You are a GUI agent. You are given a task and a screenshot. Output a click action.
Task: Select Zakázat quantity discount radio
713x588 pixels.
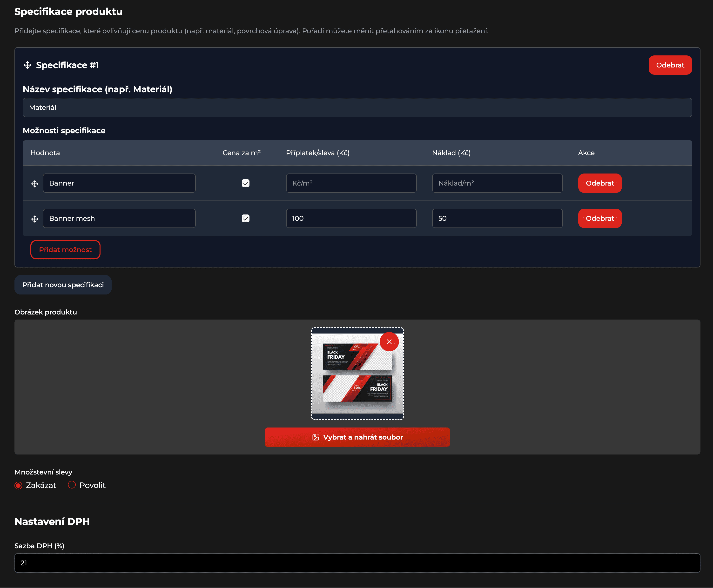(x=19, y=485)
